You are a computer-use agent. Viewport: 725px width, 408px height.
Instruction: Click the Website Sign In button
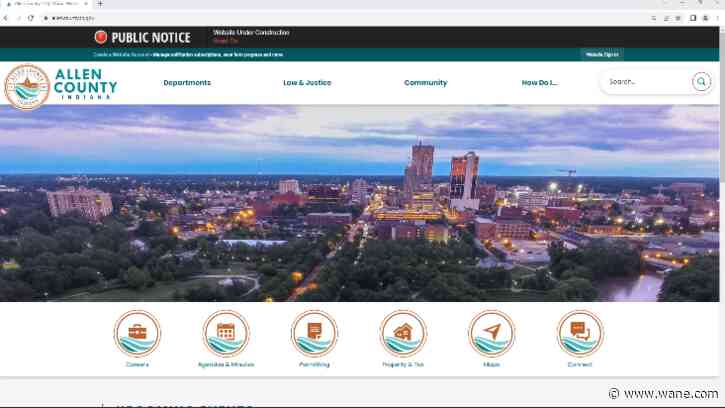(x=602, y=55)
